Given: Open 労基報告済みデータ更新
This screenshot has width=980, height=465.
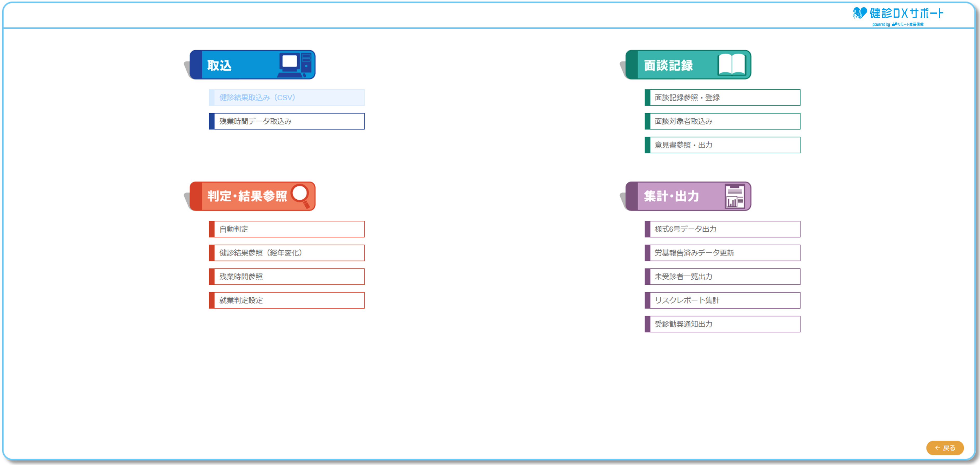Looking at the screenshot, I should pos(722,253).
